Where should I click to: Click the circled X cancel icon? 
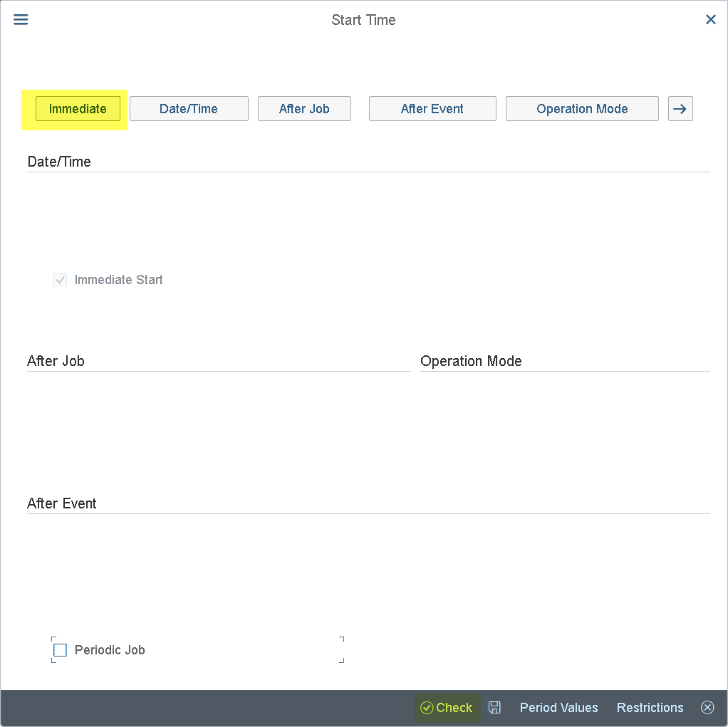[x=707, y=707]
